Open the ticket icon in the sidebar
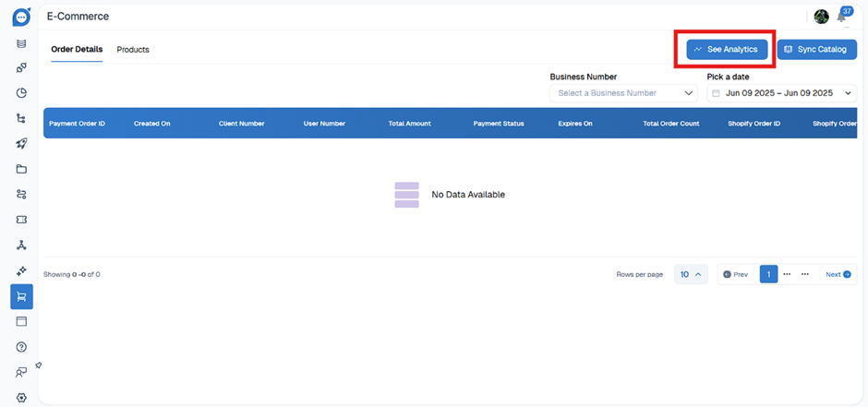Viewport: 868px width, 407px height. click(21, 220)
